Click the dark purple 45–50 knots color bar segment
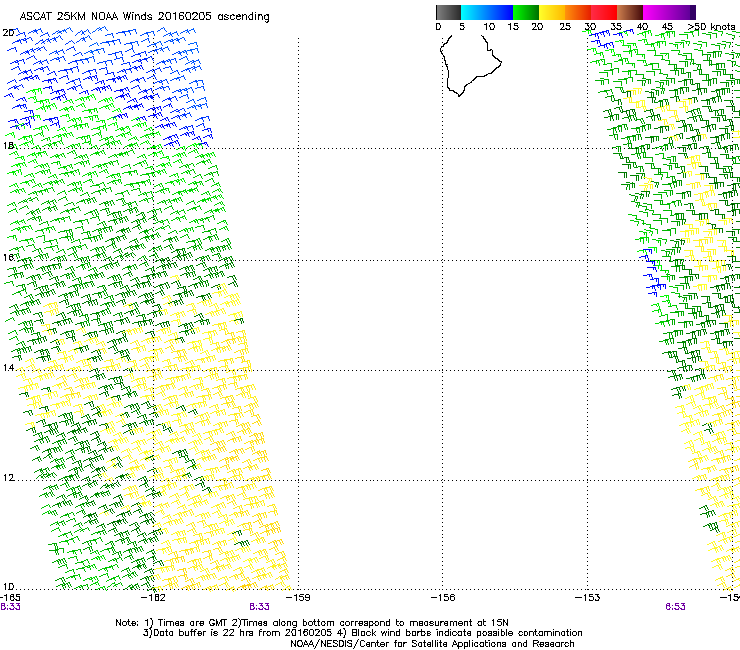The image size is (740, 650). 682,12
